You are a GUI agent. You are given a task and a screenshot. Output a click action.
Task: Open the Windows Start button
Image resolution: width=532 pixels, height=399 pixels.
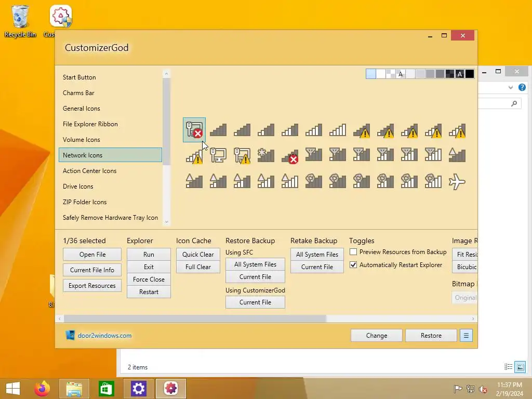(13, 389)
